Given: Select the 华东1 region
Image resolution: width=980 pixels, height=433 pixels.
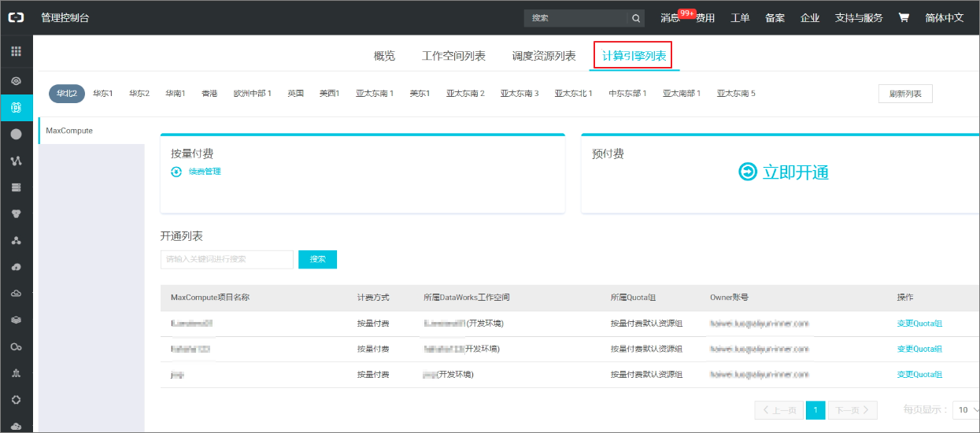Looking at the screenshot, I should (103, 94).
